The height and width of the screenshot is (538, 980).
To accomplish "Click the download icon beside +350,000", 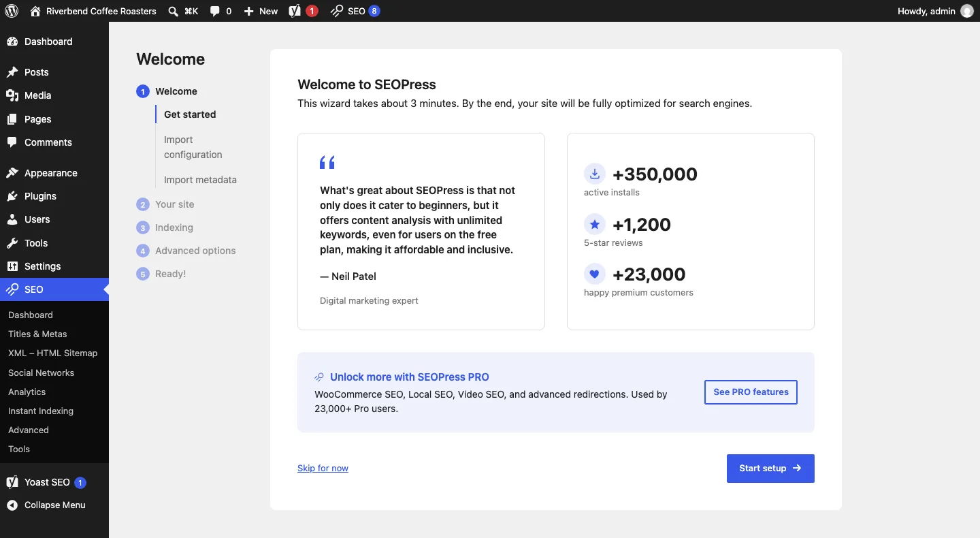I will pos(595,174).
